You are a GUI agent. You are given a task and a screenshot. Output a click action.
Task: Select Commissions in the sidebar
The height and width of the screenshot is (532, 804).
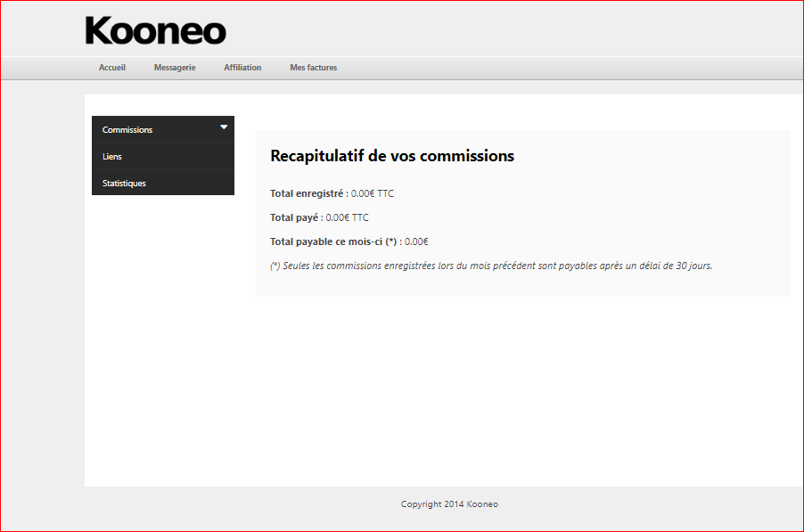127,130
